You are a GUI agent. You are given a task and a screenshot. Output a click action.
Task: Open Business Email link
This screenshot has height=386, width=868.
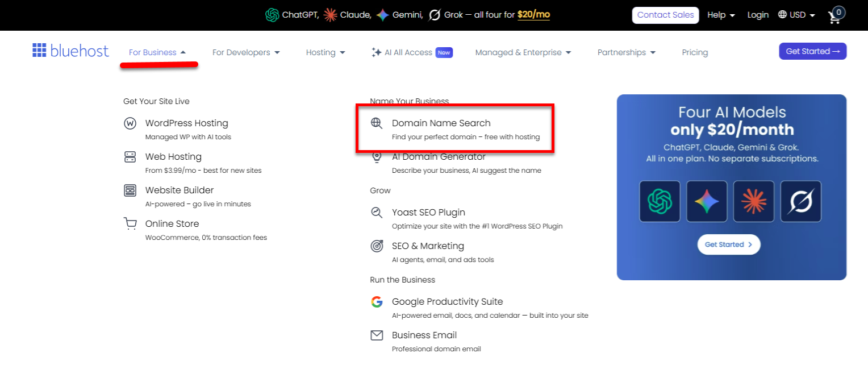tap(424, 335)
